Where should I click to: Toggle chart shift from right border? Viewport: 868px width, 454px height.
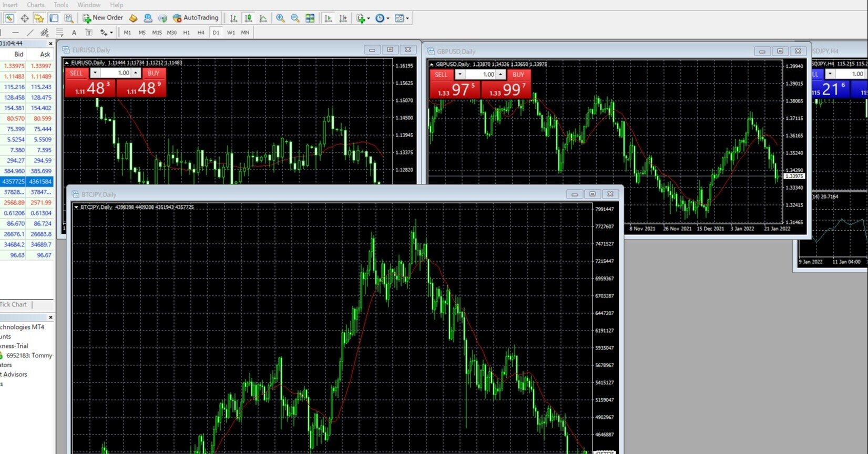click(343, 18)
